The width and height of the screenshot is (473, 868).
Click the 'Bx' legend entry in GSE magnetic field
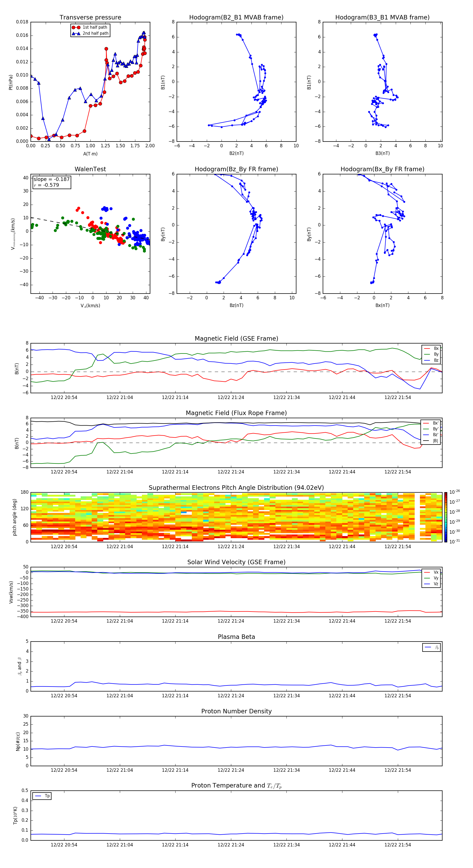point(431,349)
